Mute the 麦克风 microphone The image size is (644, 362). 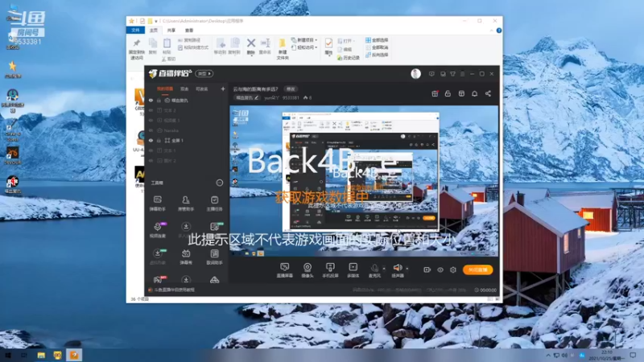[374, 270]
